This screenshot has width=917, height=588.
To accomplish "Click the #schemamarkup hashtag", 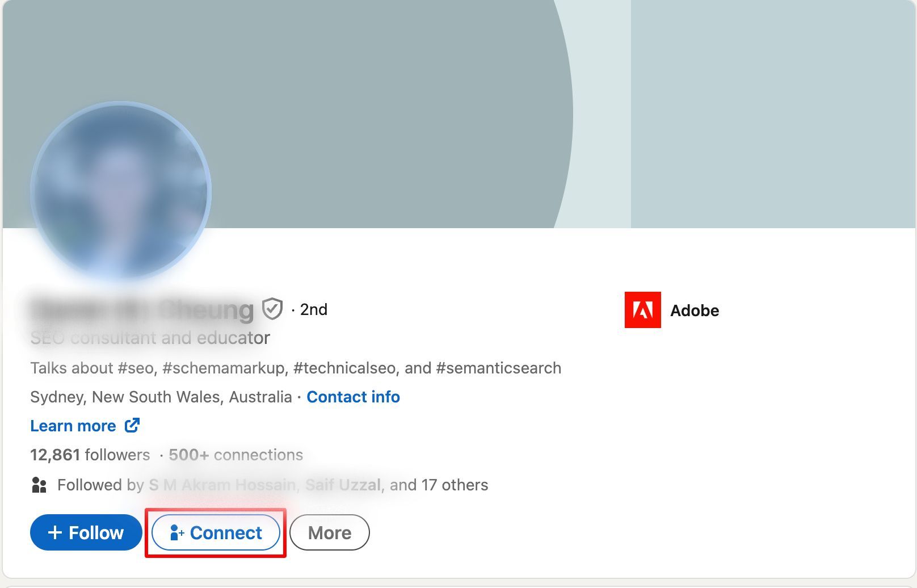I will coord(223,368).
